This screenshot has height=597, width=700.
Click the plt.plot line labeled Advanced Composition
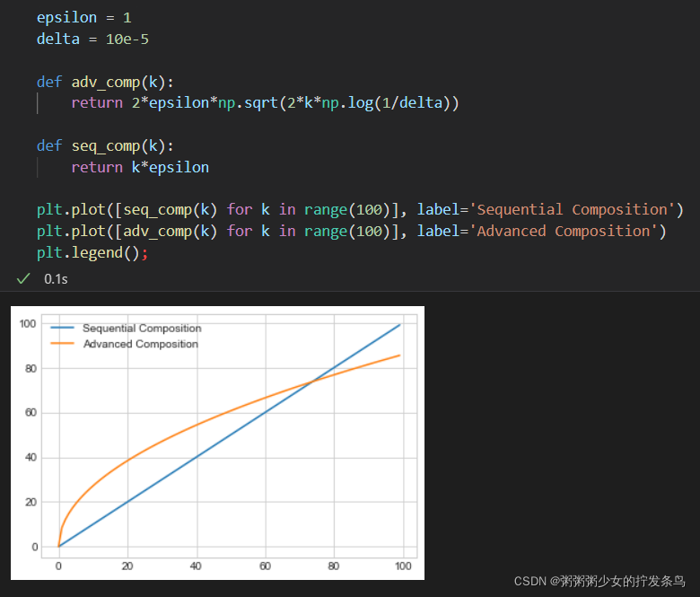pos(351,232)
